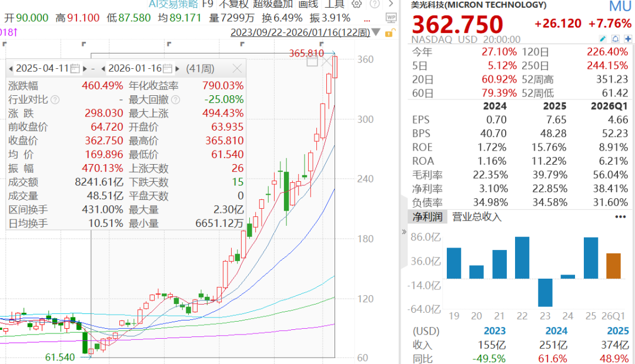Screen dimensions: 635x364
Task: Open 工具 tools menu
Action: coord(335,4)
